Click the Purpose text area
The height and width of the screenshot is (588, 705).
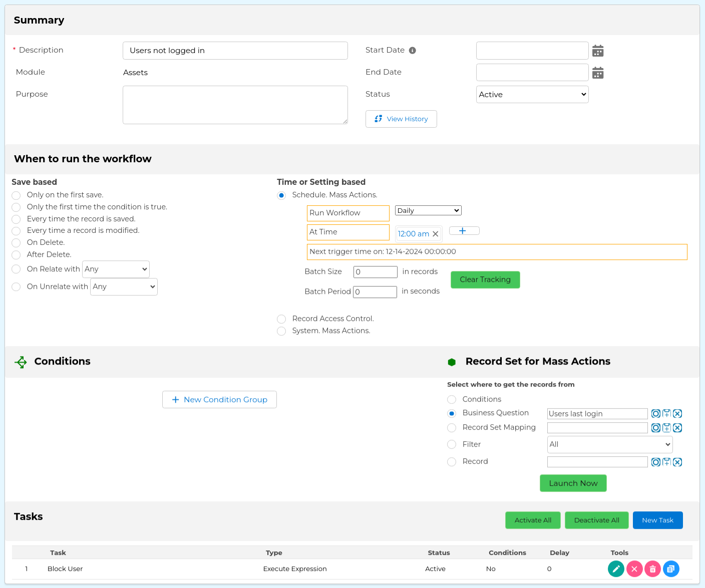click(x=235, y=105)
